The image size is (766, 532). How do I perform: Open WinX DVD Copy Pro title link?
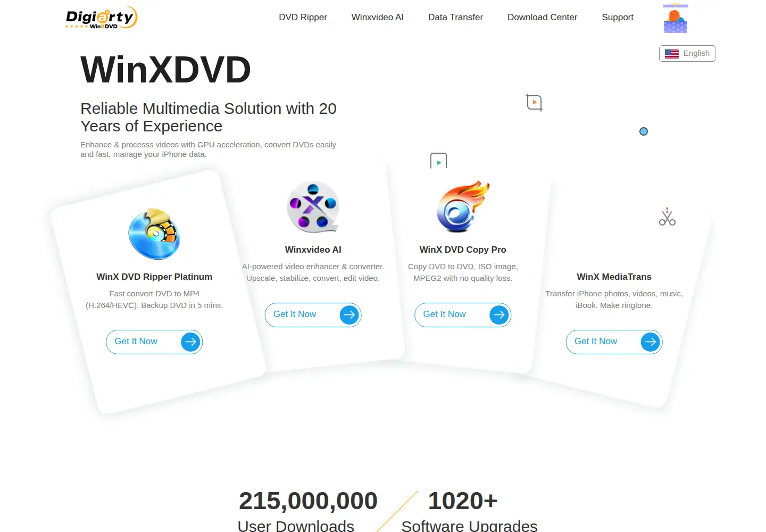[463, 250]
